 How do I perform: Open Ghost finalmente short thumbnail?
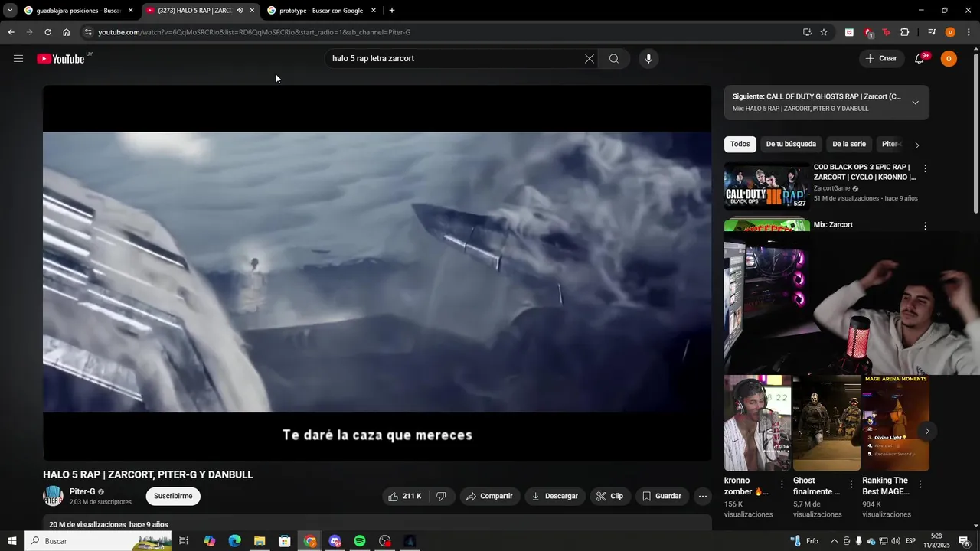827,422
